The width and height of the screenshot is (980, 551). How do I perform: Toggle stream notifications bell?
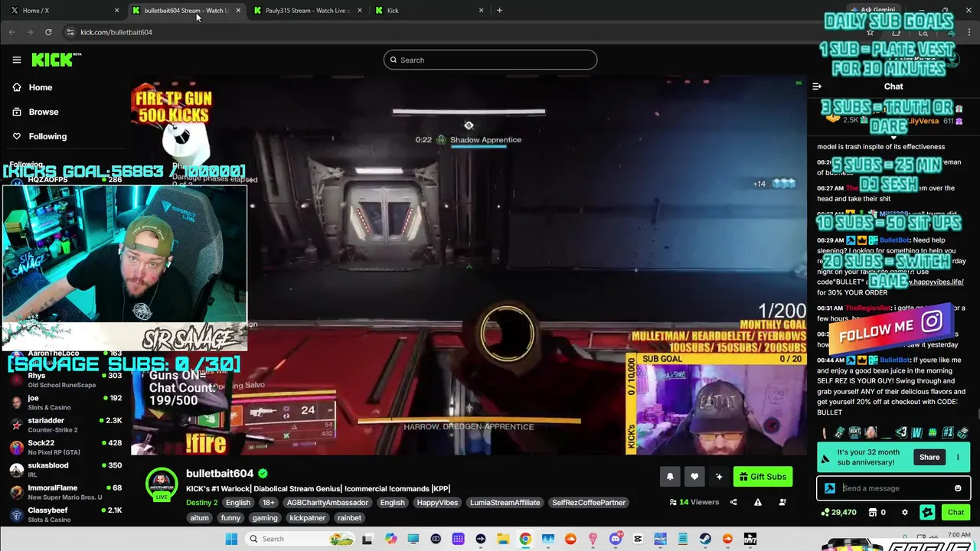coord(670,477)
